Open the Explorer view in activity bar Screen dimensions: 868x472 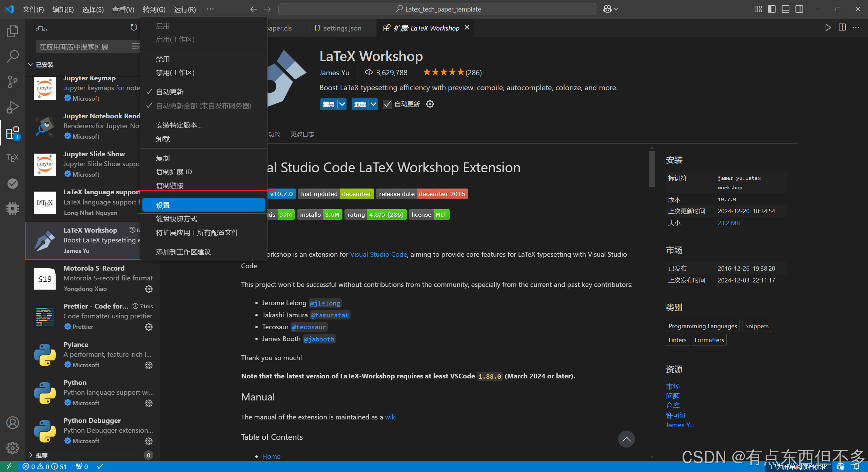[x=13, y=31]
